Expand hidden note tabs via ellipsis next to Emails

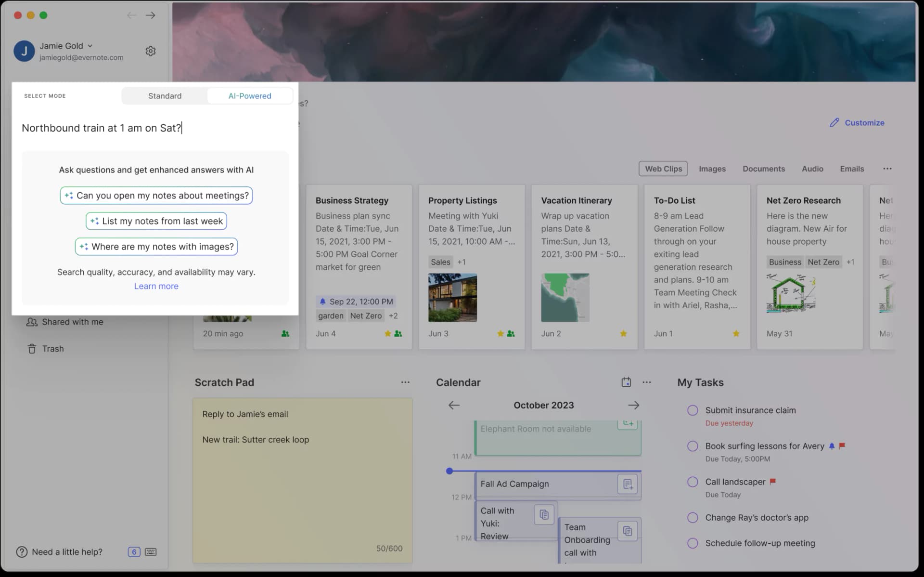tap(888, 169)
